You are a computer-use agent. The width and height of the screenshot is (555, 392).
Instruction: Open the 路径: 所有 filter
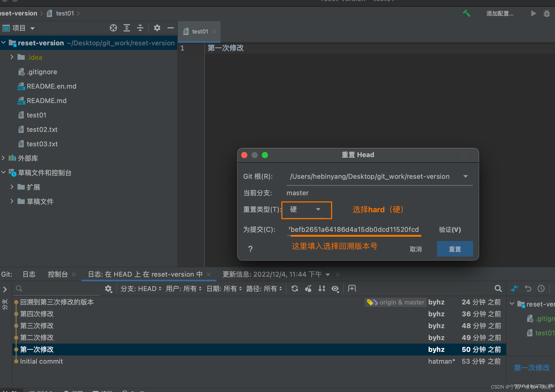click(264, 289)
